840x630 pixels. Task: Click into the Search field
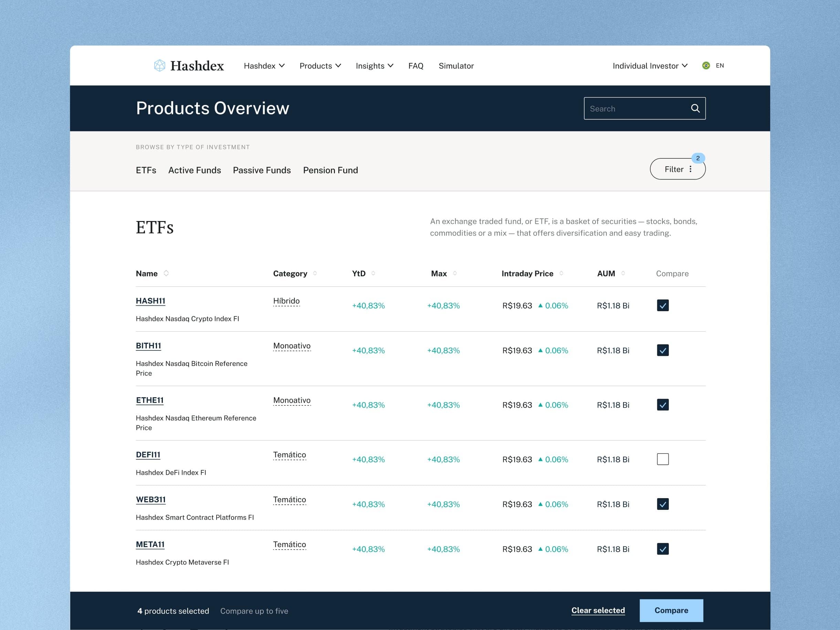644,108
